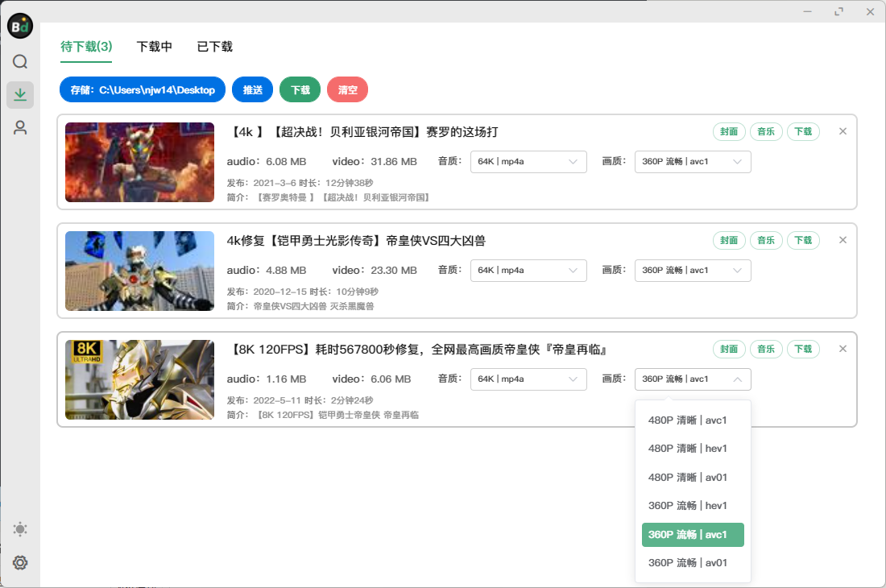Switch to 待下载(3) tab
Screen dimensions: 886x588
click(86, 47)
